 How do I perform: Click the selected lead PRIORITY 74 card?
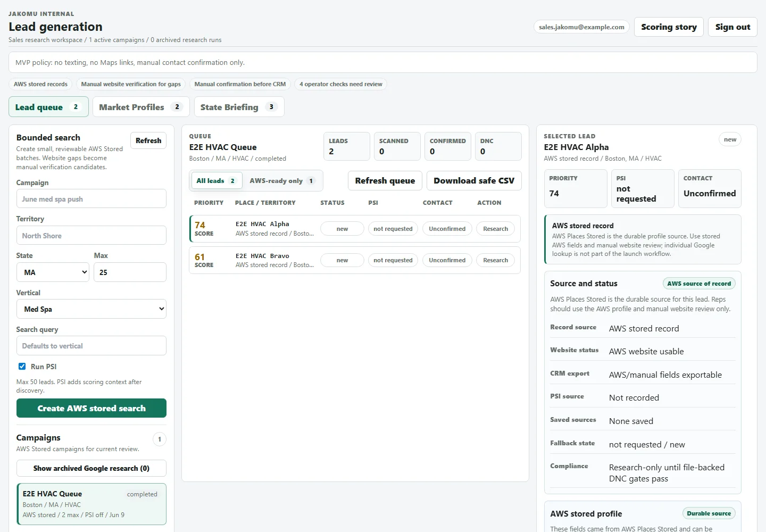(576, 188)
